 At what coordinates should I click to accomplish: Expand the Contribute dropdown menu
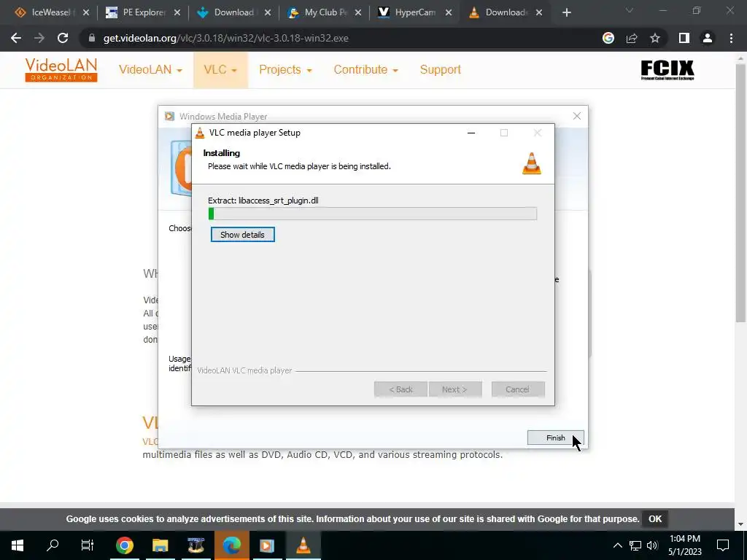point(366,69)
